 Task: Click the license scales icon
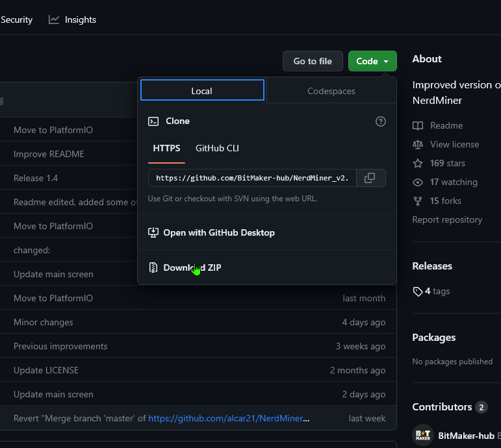tap(418, 144)
